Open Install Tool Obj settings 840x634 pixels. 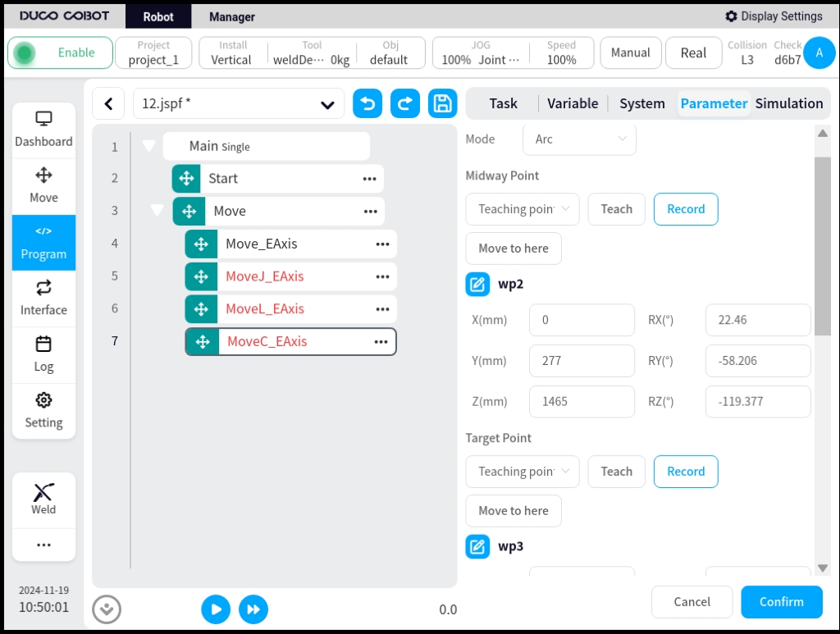(x=312, y=52)
